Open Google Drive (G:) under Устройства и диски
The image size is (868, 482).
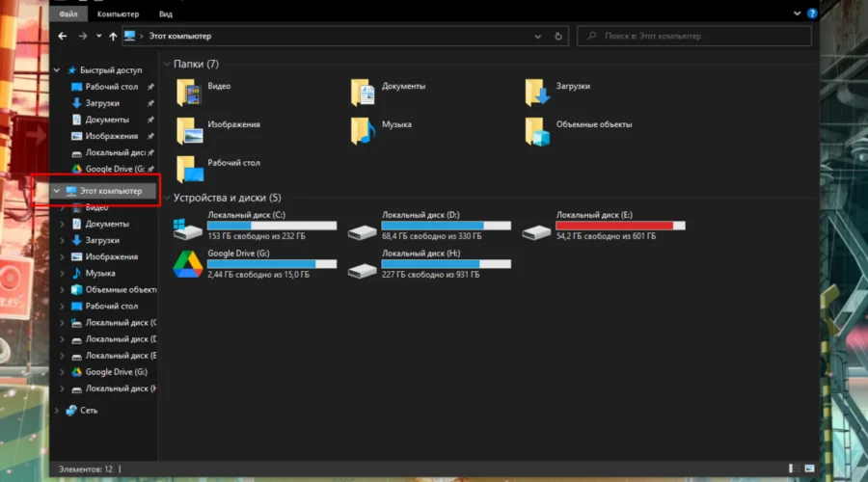187,263
